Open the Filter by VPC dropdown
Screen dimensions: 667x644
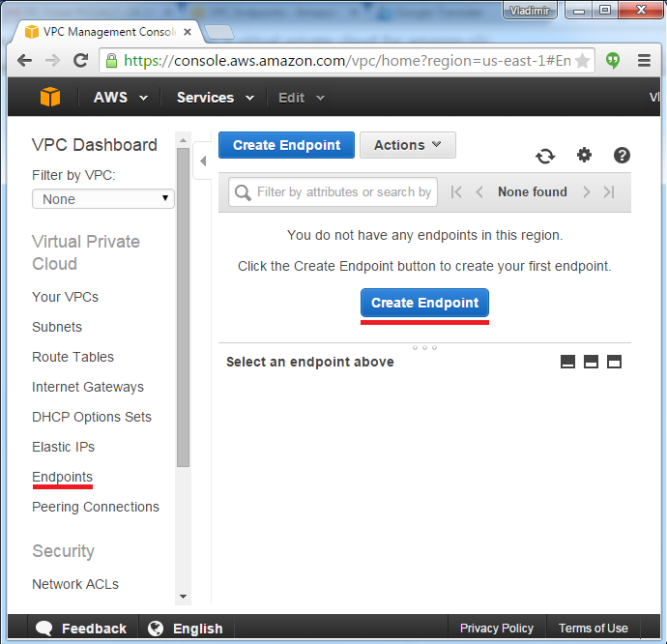(x=102, y=198)
